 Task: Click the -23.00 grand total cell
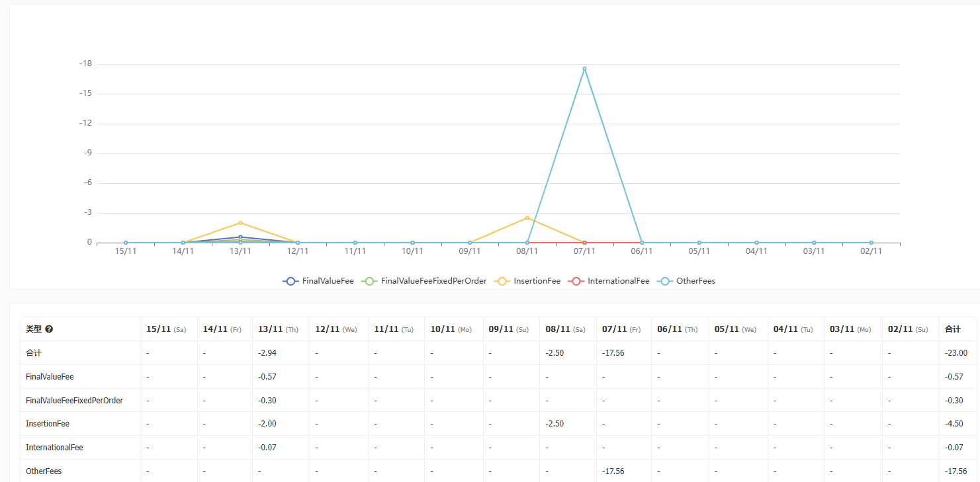956,353
